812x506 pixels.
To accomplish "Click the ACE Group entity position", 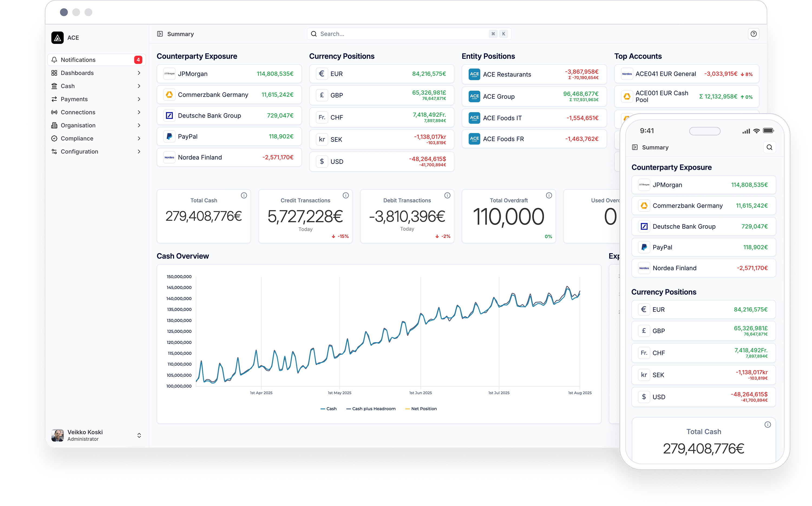I will pyautogui.click(x=534, y=96).
